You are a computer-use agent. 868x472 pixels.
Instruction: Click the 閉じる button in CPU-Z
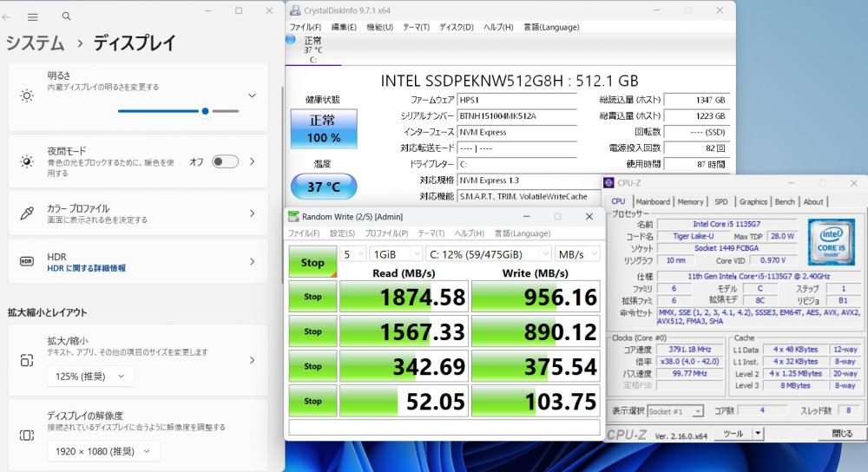[841, 433]
